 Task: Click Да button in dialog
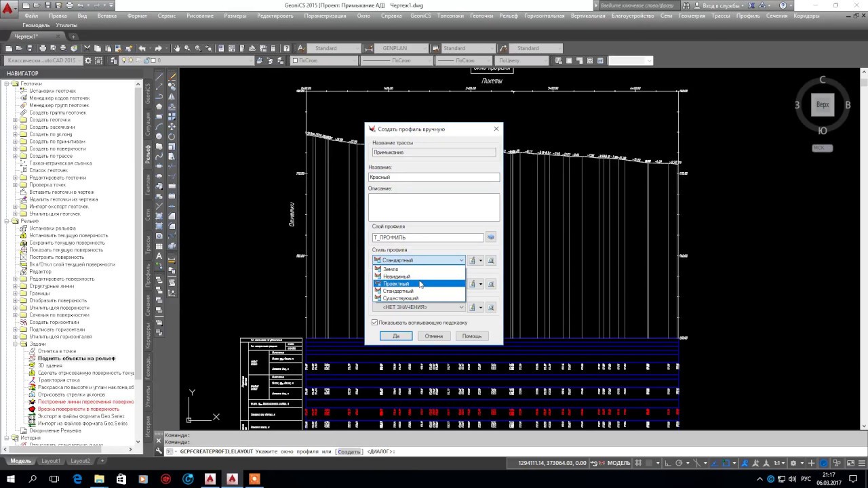coord(396,336)
